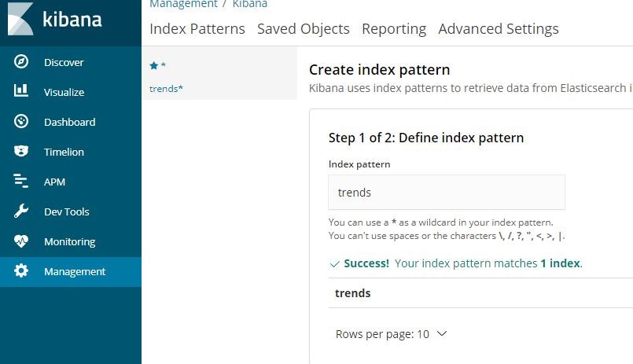Open the Reporting tab

point(394,29)
